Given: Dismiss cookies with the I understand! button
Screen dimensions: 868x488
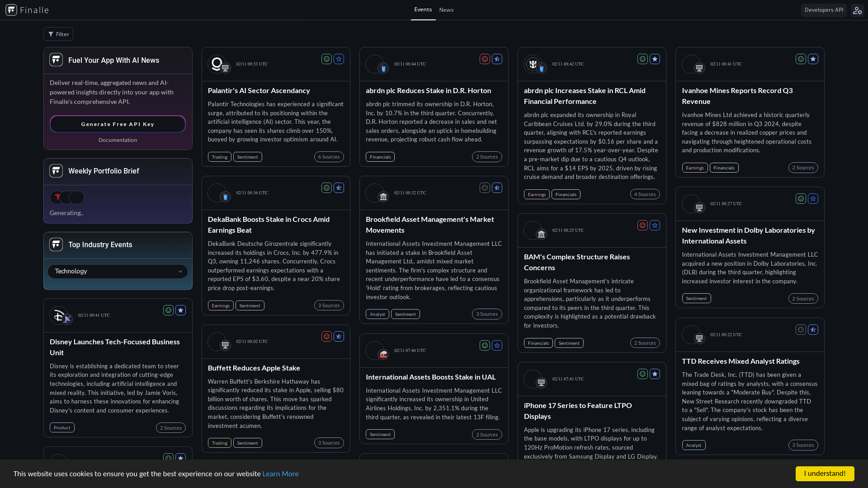Looking at the screenshot, I should 825,474.
